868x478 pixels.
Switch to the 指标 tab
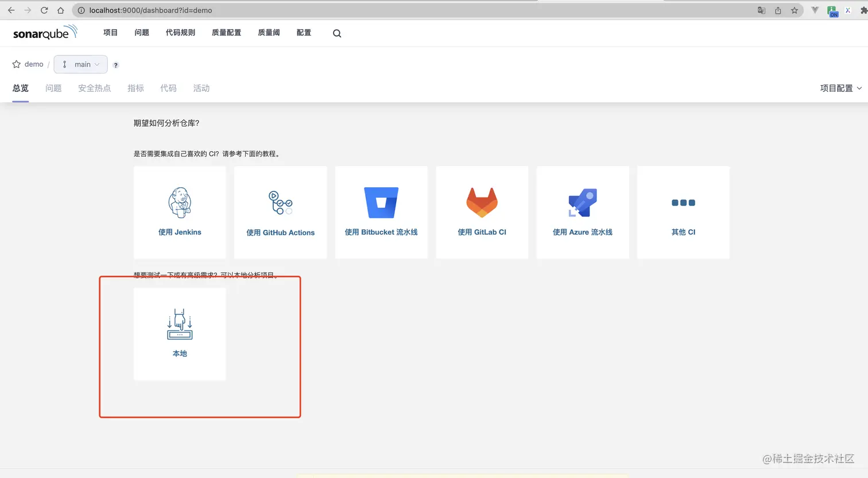pyautogui.click(x=135, y=88)
